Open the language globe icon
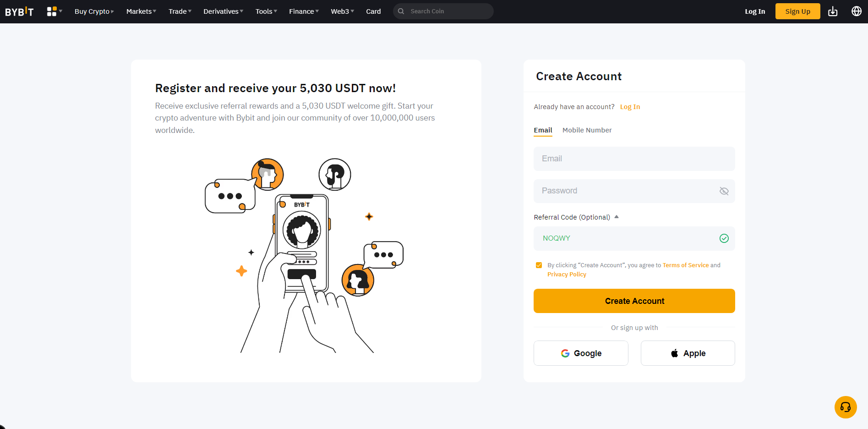The width and height of the screenshot is (868, 429). pos(857,11)
